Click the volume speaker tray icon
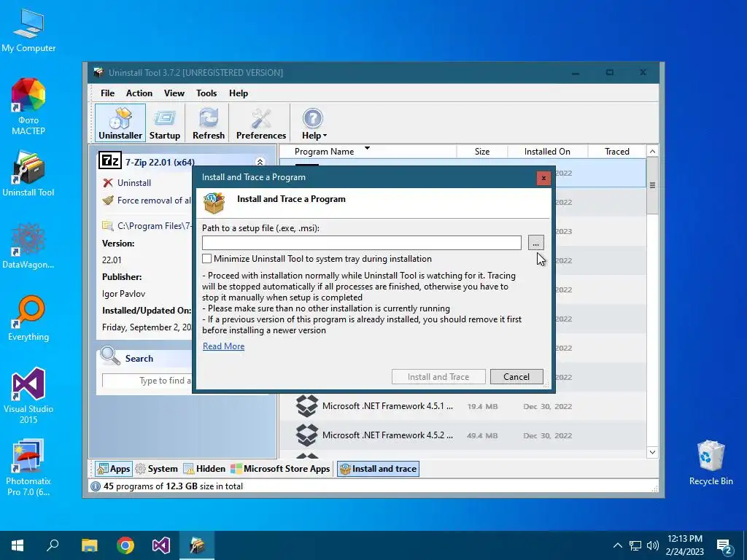 point(653,545)
